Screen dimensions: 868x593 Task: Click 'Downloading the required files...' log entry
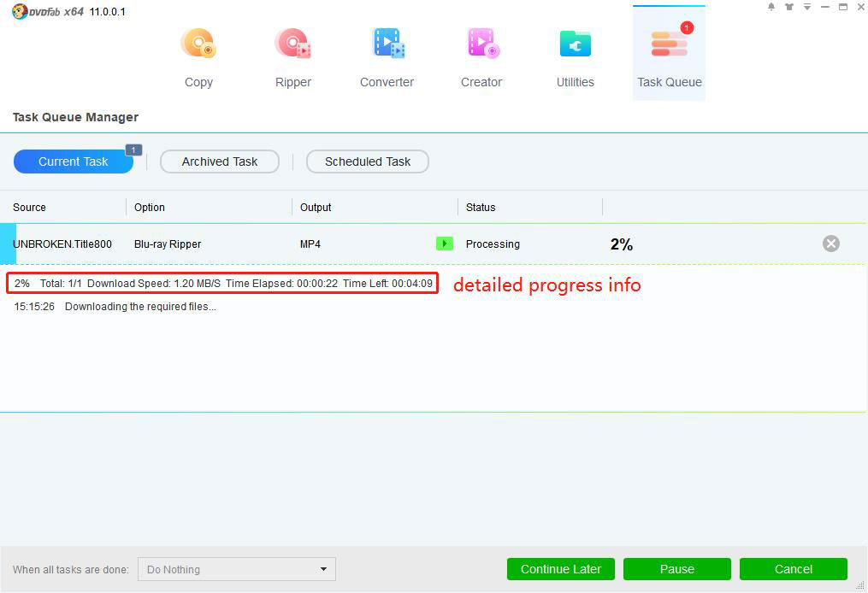tap(140, 307)
